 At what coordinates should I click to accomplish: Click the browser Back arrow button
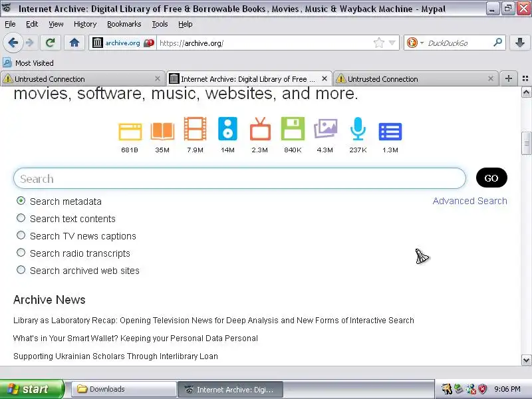[x=13, y=43]
